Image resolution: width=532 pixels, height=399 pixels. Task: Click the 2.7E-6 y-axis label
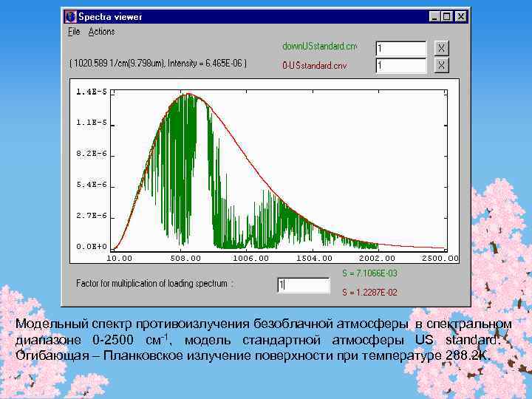click(x=92, y=216)
